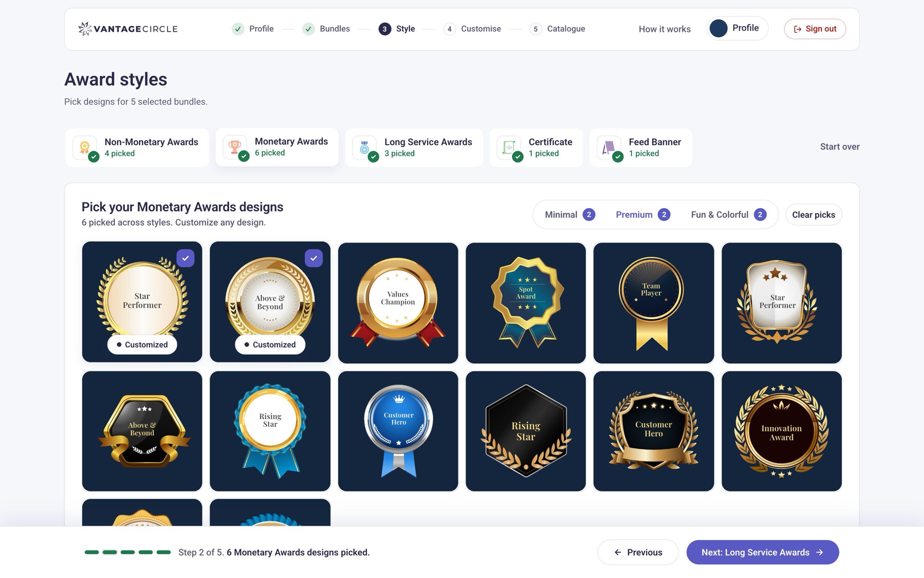Click the step 5 Catalogue number badge
924x578 pixels.
pyautogui.click(x=535, y=29)
